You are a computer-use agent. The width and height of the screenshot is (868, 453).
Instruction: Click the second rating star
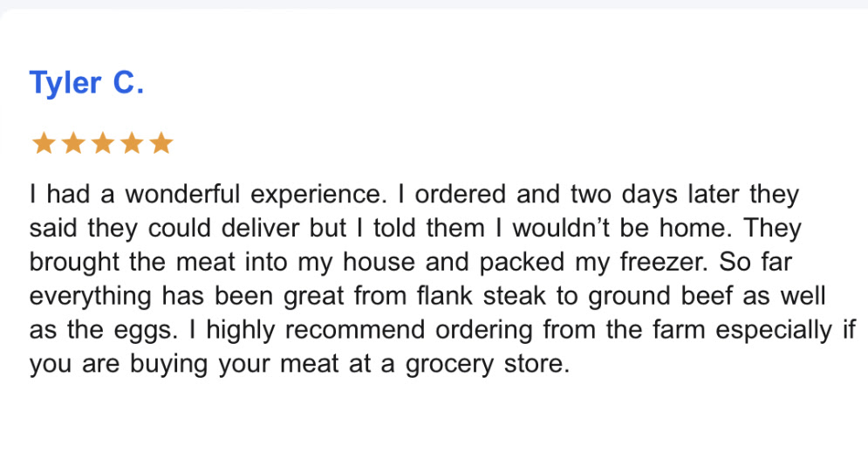point(73,143)
